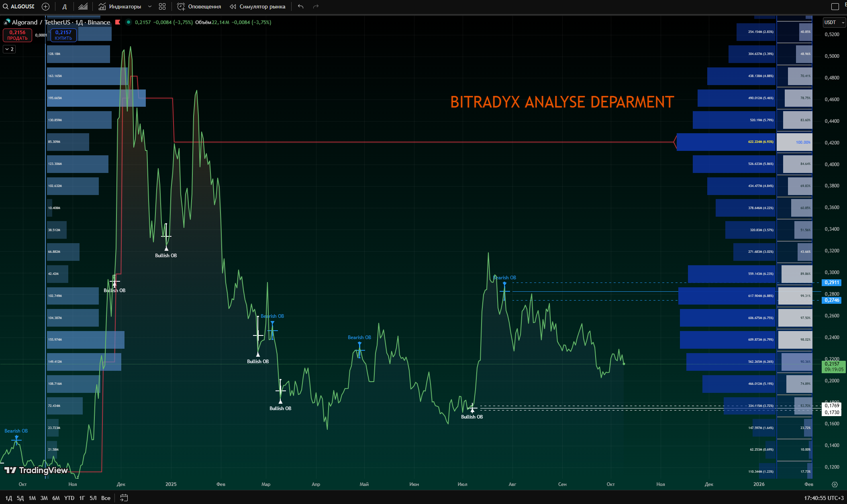
Task: Open the USDT currency dropdown
Action: click(x=834, y=22)
